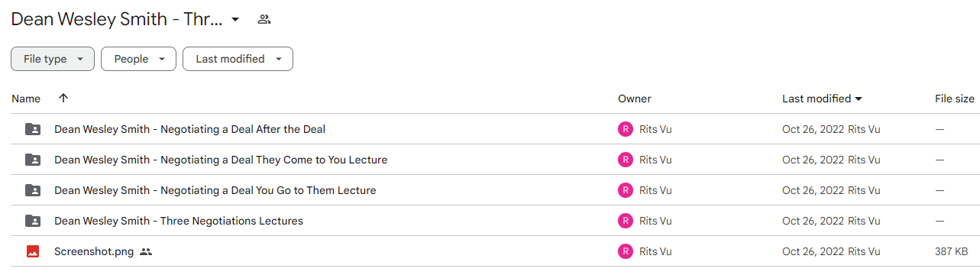The width and height of the screenshot is (980, 275).
Task: Open Negotiating a Deal After the Deal folder
Action: (x=190, y=129)
